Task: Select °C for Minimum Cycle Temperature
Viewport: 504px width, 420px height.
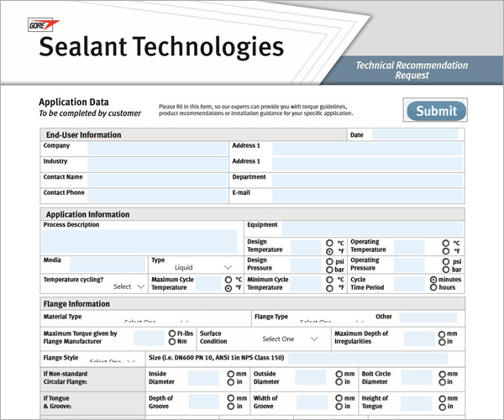Action: [329, 280]
